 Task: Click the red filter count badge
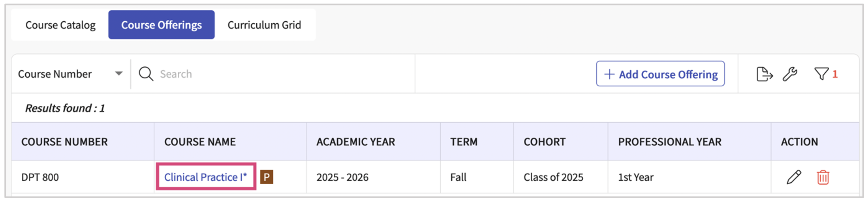(x=835, y=74)
